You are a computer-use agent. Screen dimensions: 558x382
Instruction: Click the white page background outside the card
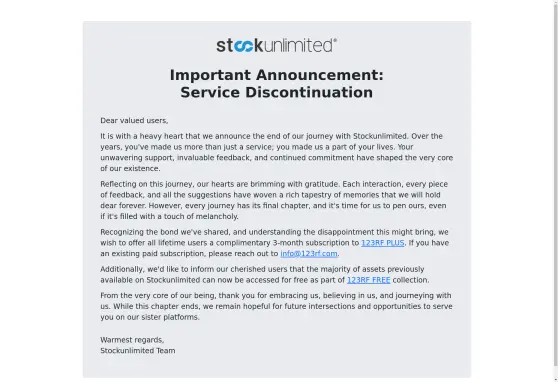[x=41, y=192]
